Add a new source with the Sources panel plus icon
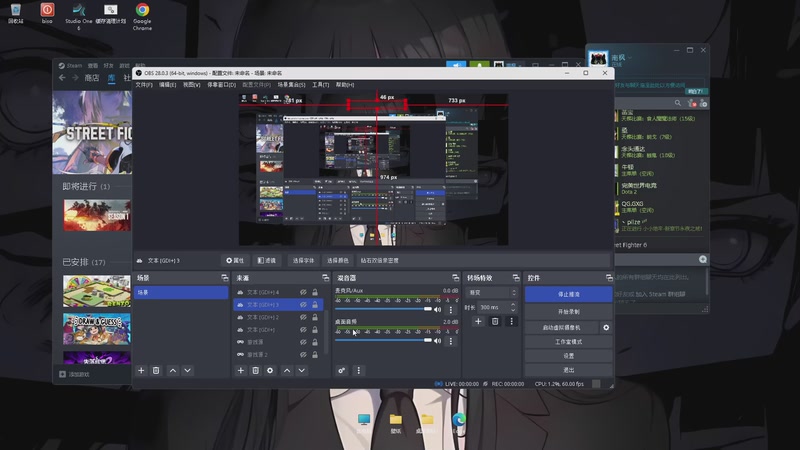 click(x=241, y=370)
